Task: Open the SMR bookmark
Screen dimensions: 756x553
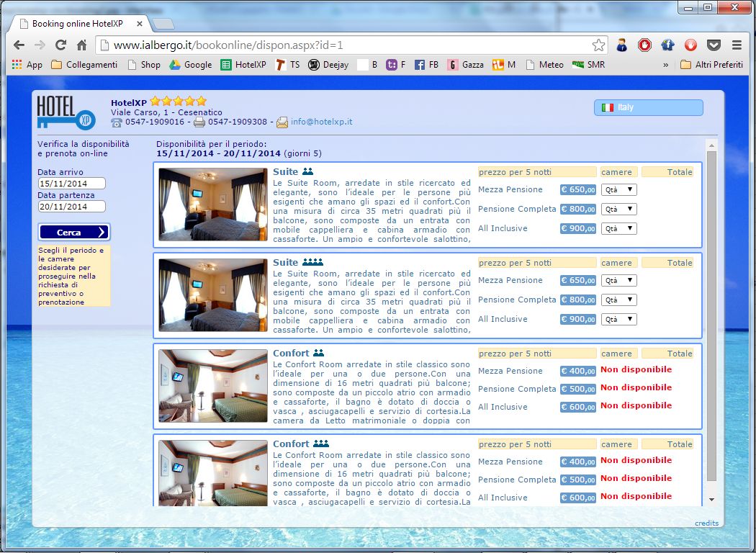Action: pyautogui.click(x=588, y=65)
